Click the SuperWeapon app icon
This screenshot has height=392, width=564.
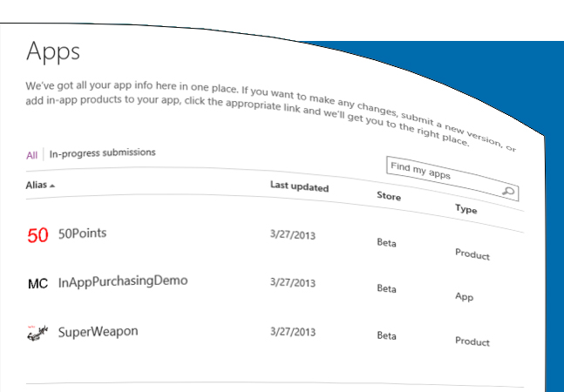[x=37, y=333]
